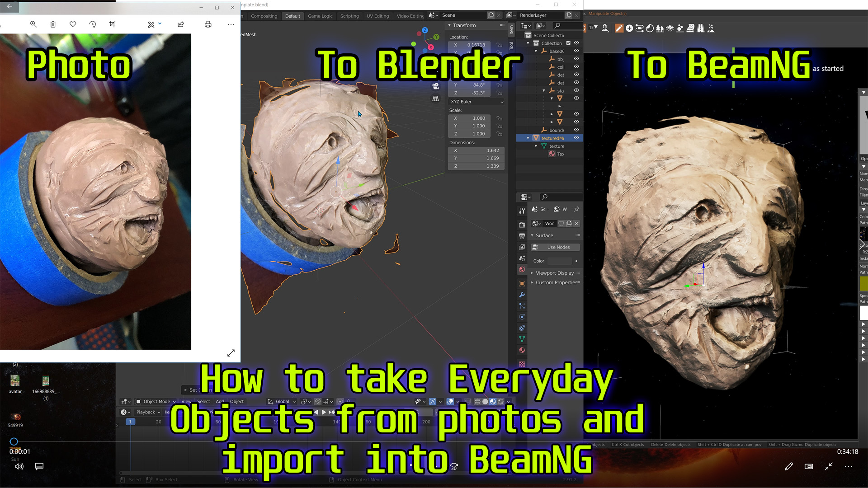The image size is (868, 488).
Task: Switch to Scripting workspace tab
Action: coord(349,16)
